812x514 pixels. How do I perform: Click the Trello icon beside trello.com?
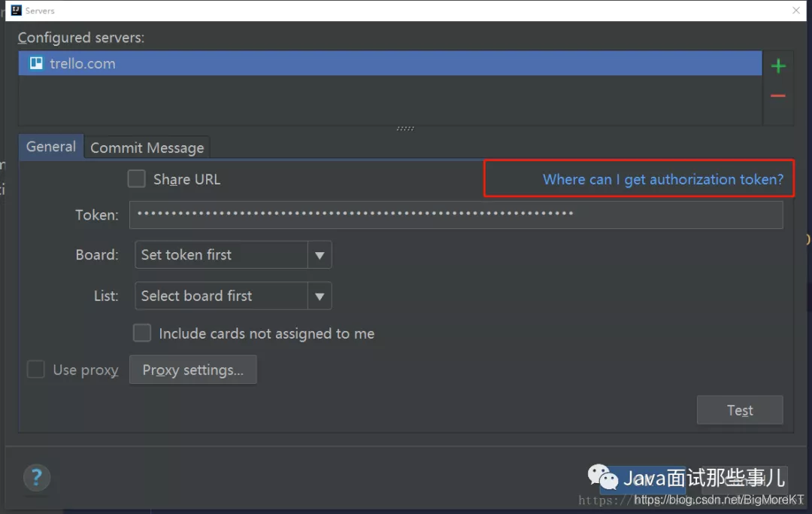(36, 63)
